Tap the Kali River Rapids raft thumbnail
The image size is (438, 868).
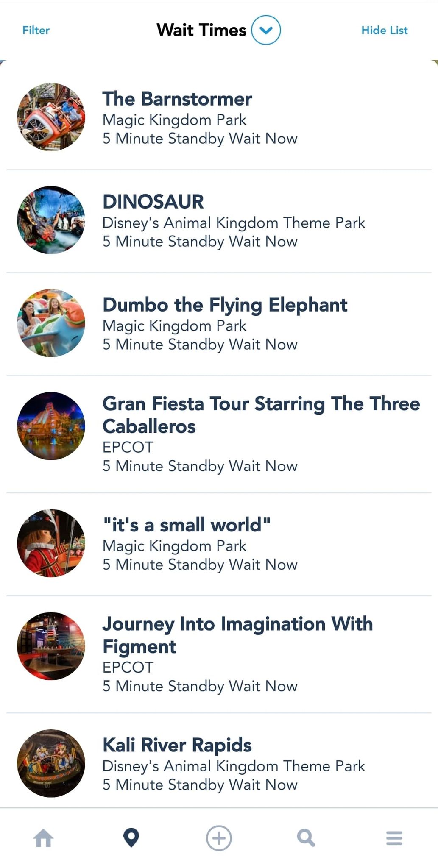click(51, 763)
